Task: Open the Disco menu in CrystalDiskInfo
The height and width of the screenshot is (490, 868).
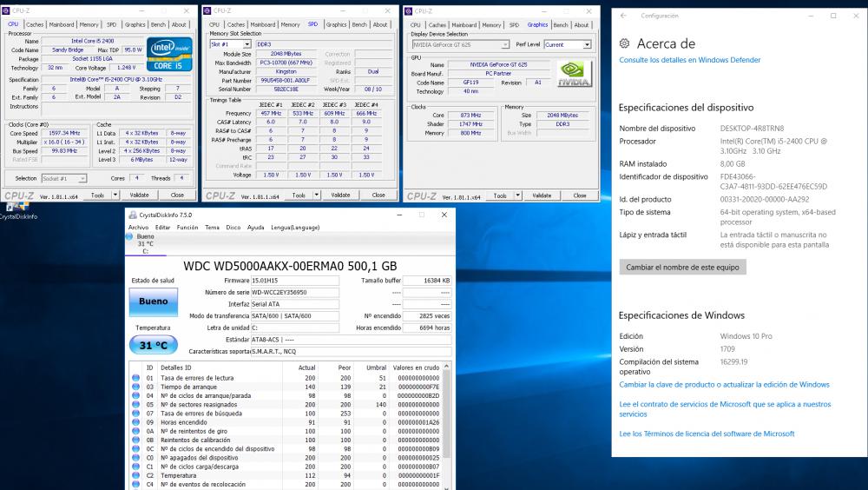Action: click(233, 228)
